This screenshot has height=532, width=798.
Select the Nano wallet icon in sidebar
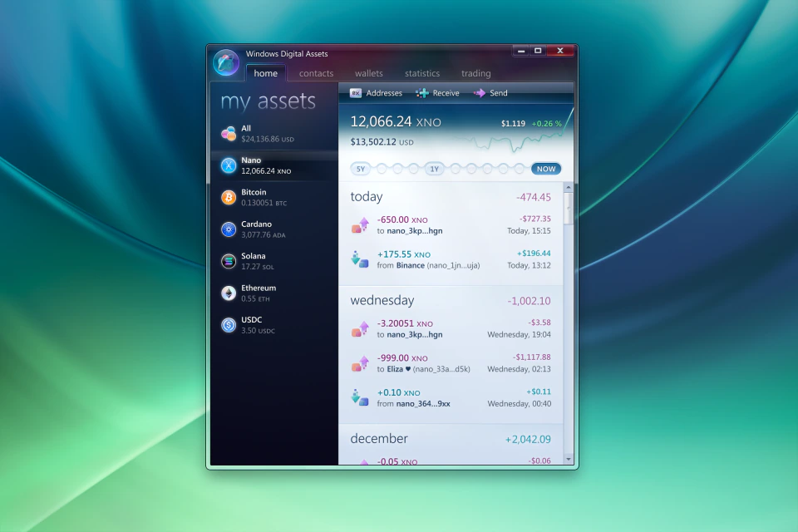(227, 165)
